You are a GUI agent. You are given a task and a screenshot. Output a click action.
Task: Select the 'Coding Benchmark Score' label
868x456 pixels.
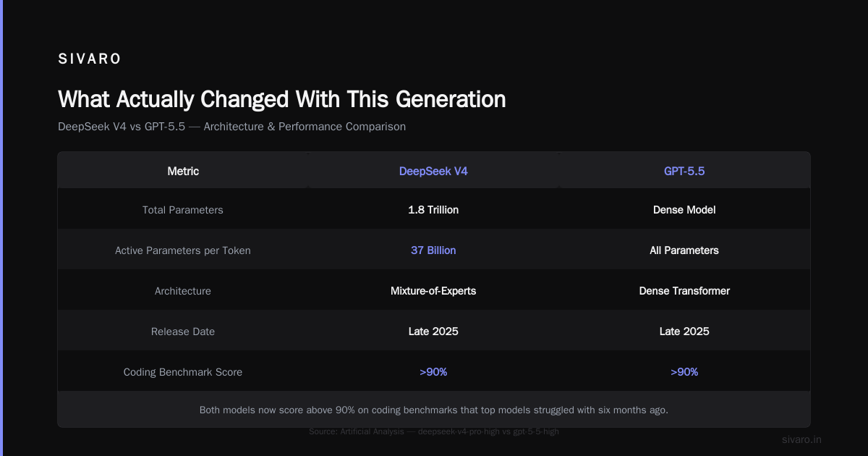[x=183, y=372]
